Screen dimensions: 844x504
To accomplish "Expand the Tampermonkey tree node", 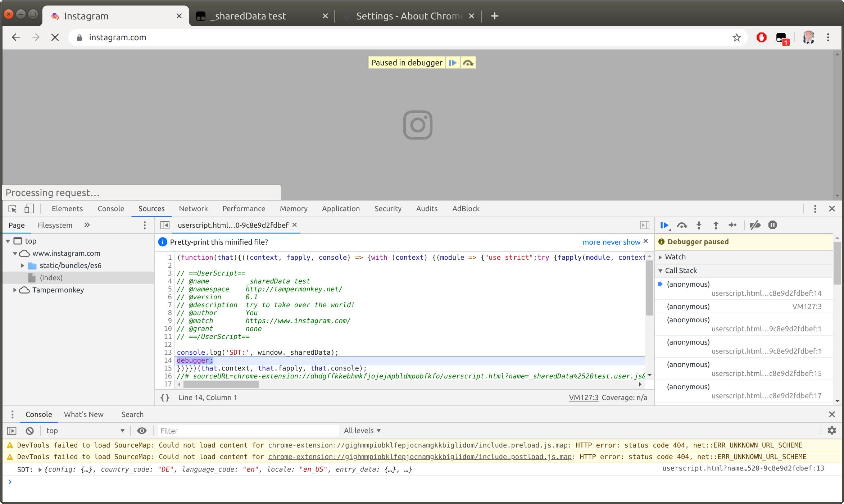I will pos(15,290).
